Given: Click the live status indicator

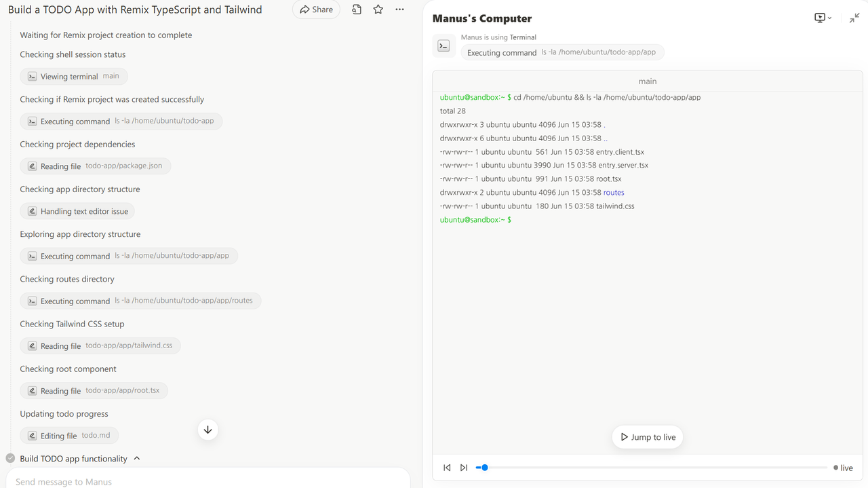Looking at the screenshot, I should pos(843,468).
